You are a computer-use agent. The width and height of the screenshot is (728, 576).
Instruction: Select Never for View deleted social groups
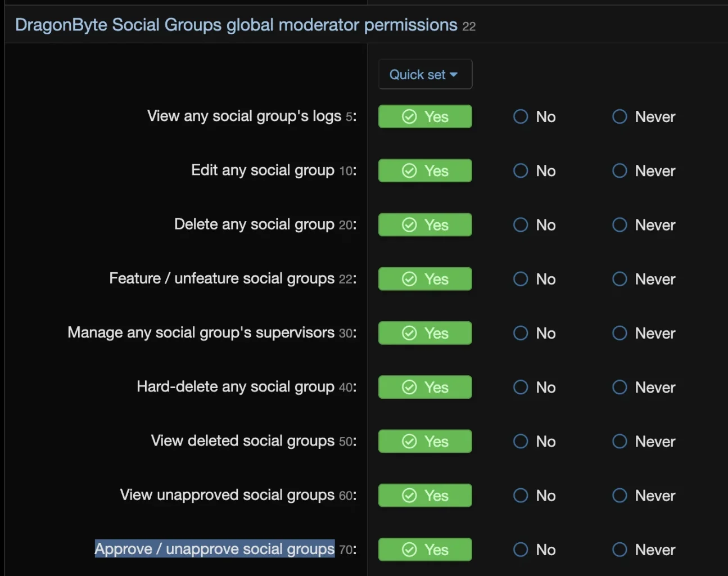(x=644, y=441)
